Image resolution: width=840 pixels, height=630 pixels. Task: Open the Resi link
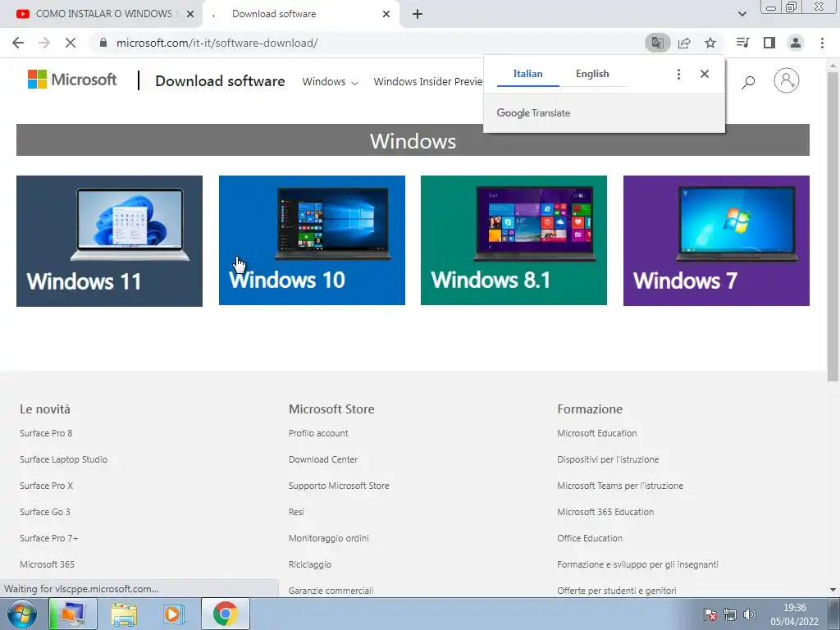click(296, 512)
